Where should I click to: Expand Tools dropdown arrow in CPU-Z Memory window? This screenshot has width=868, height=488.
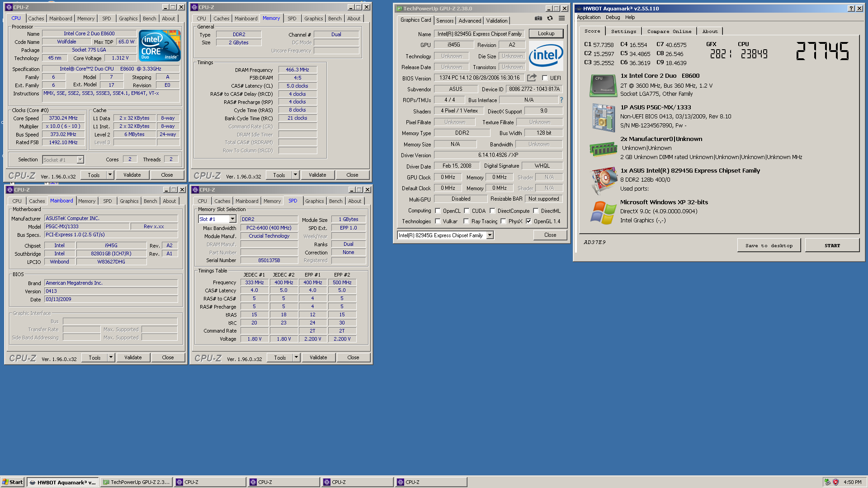pyautogui.click(x=295, y=175)
